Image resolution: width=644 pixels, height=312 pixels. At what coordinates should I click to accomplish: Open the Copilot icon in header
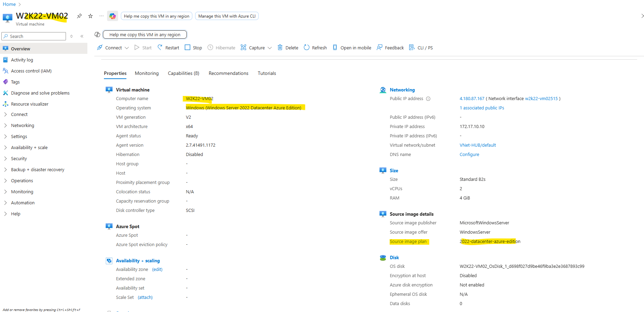(112, 16)
